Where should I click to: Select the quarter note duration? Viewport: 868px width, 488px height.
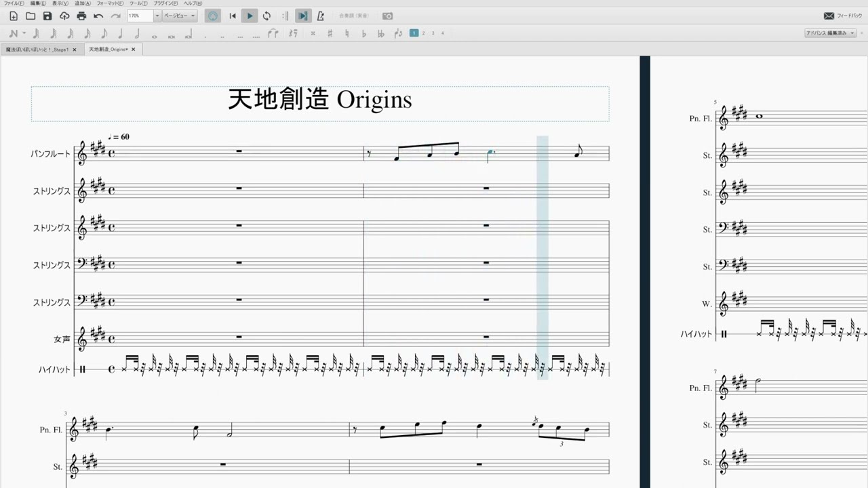pos(121,33)
